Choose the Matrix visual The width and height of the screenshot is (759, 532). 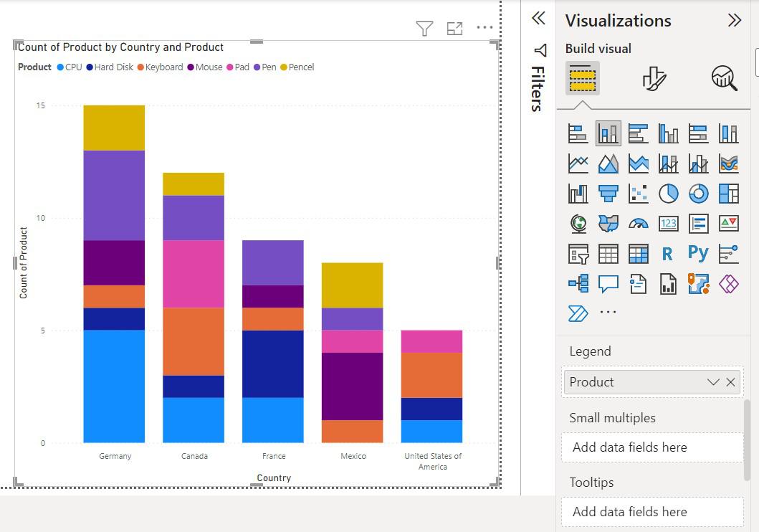coord(638,254)
